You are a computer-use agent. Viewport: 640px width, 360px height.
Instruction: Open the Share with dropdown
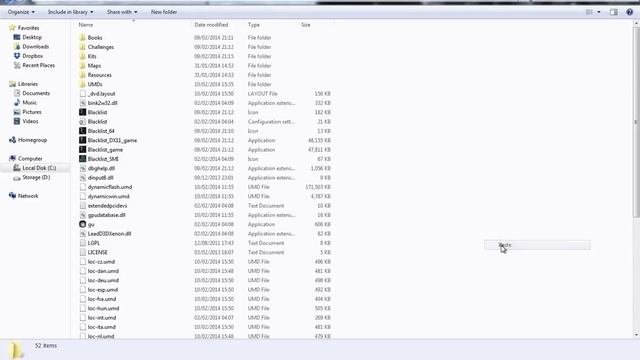[x=122, y=12]
